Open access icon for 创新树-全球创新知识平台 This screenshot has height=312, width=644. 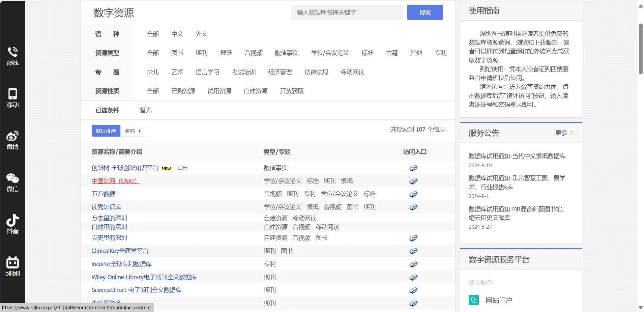coord(413,168)
